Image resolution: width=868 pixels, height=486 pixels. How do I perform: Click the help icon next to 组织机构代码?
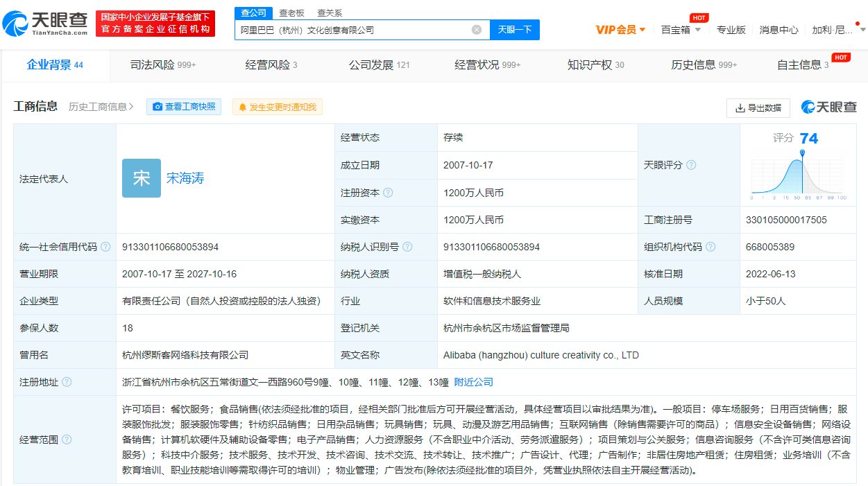pyautogui.click(x=710, y=247)
